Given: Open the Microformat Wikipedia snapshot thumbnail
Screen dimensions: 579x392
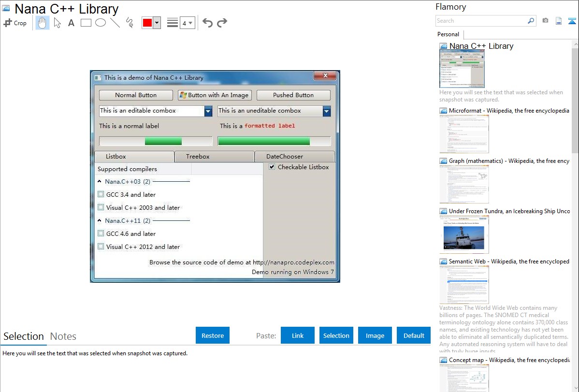Looking at the screenshot, I should (x=464, y=134).
